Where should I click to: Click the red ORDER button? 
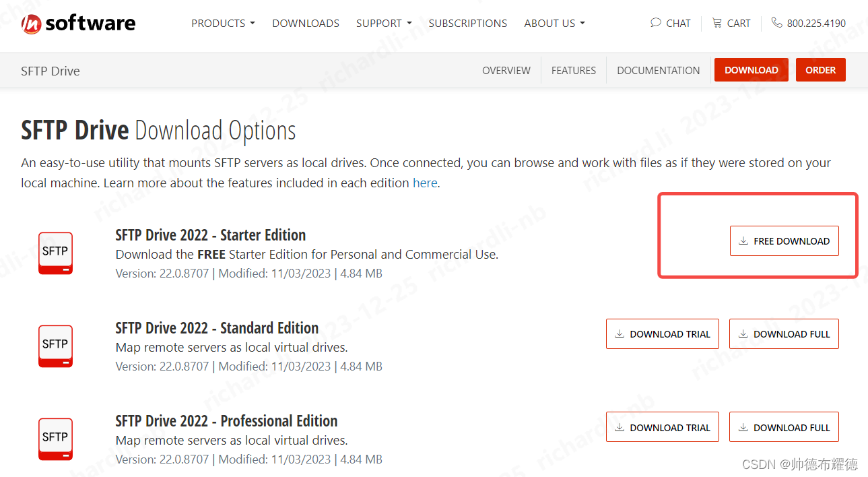click(x=820, y=69)
